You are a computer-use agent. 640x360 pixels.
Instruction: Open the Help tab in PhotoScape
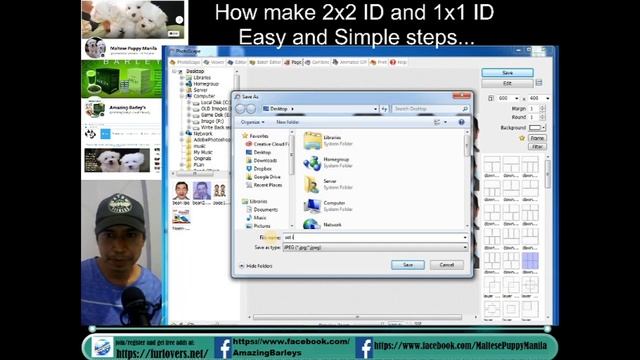point(398,62)
